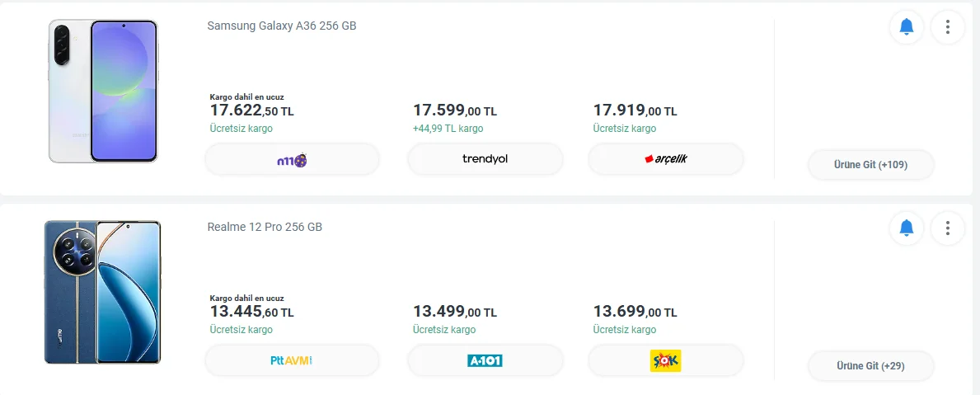This screenshot has height=395, width=980.
Task: Click the 13.699,00 TL price
Action: point(635,312)
